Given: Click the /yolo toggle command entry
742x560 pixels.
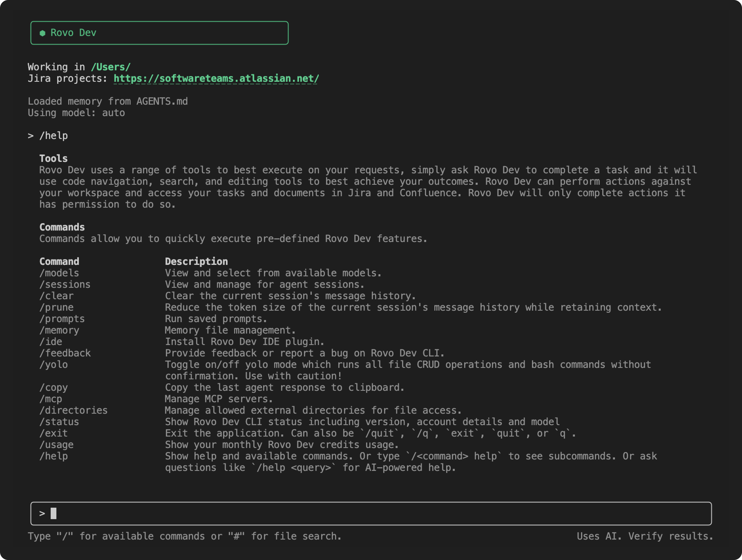Looking at the screenshot, I should (53, 364).
